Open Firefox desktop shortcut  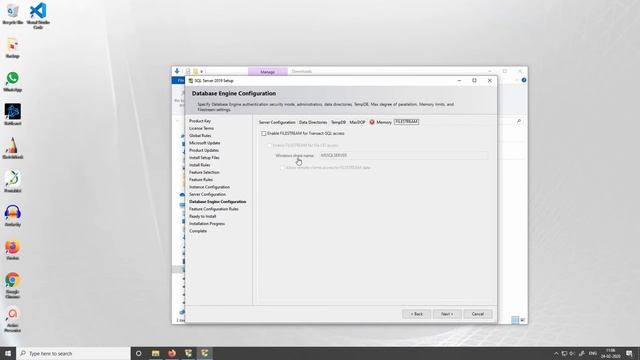coord(13,250)
